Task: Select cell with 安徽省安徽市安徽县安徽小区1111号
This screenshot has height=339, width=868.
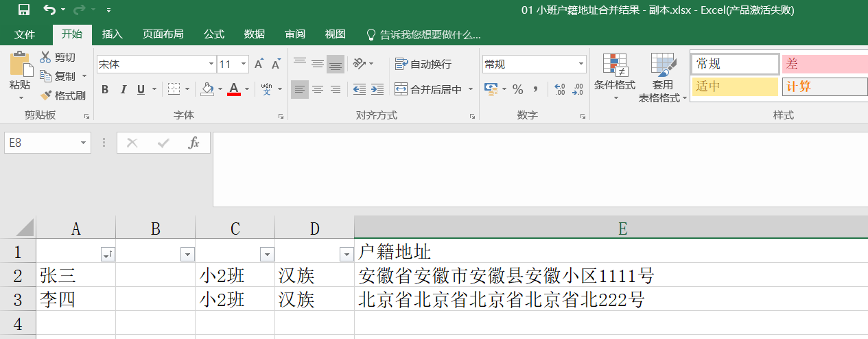Action: (611, 276)
